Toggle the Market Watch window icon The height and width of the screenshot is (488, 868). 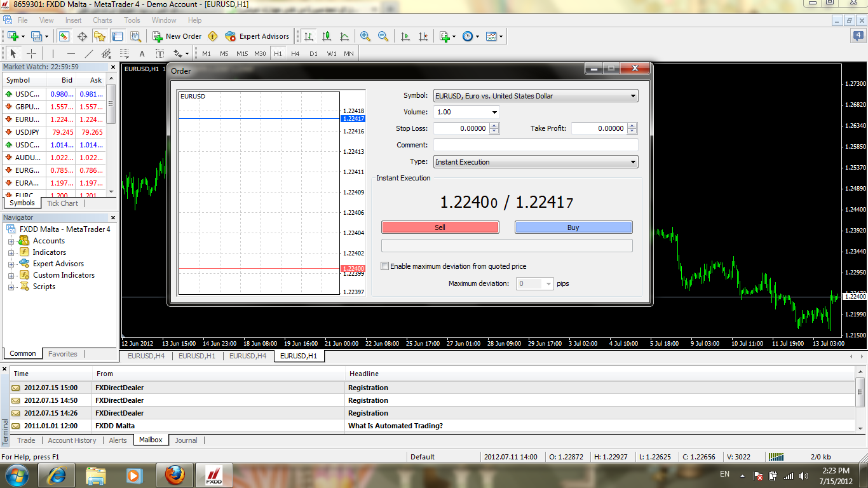coord(65,36)
